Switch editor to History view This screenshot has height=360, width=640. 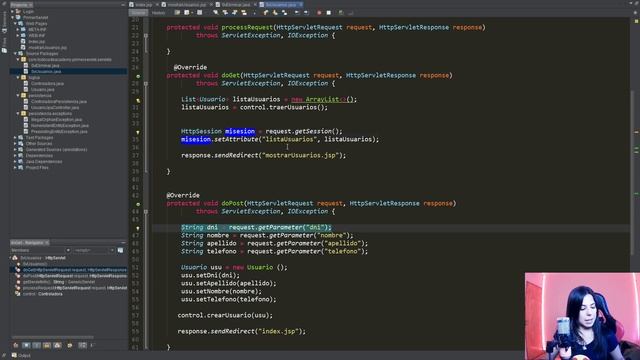158,13
